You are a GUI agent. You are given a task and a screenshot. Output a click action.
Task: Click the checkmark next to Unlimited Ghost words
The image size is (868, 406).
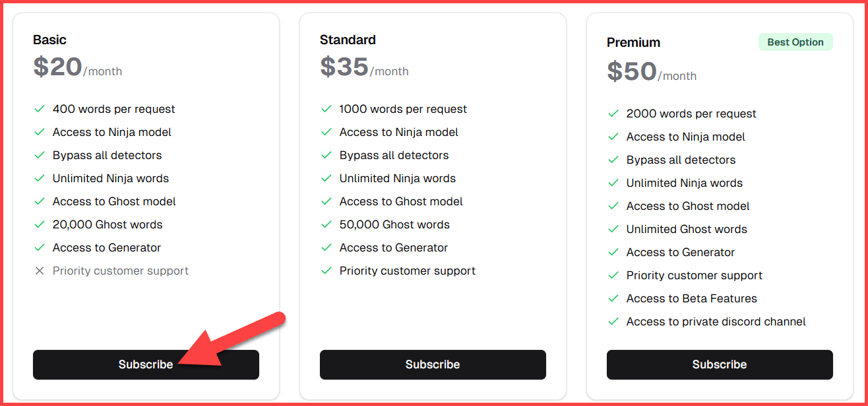point(613,229)
